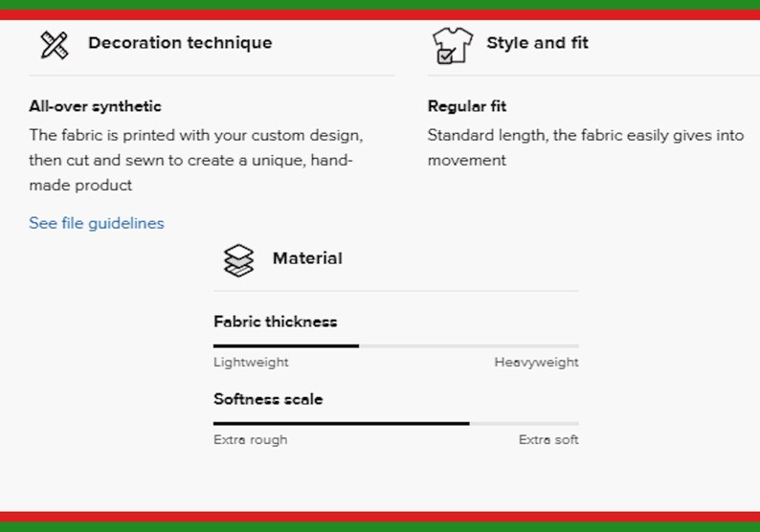Screen dimensions: 760x532
Task: Click the Softness scale title
Action: point(268,399)
